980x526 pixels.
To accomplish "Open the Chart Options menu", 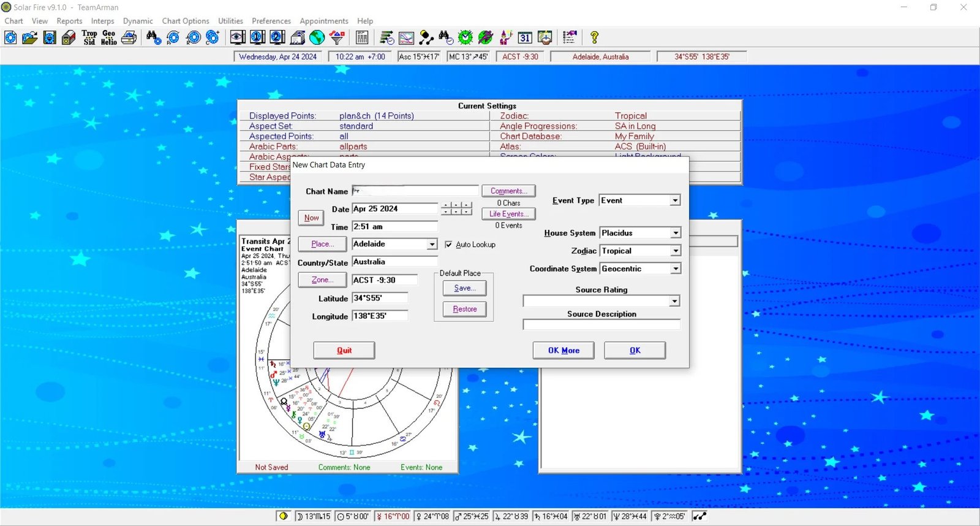I will 186,21.
